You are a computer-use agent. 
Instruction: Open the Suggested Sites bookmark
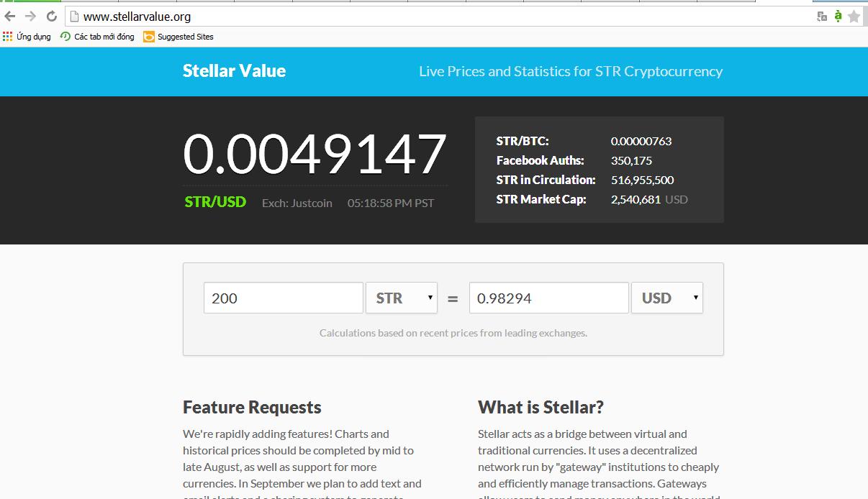tap(178, 37)
